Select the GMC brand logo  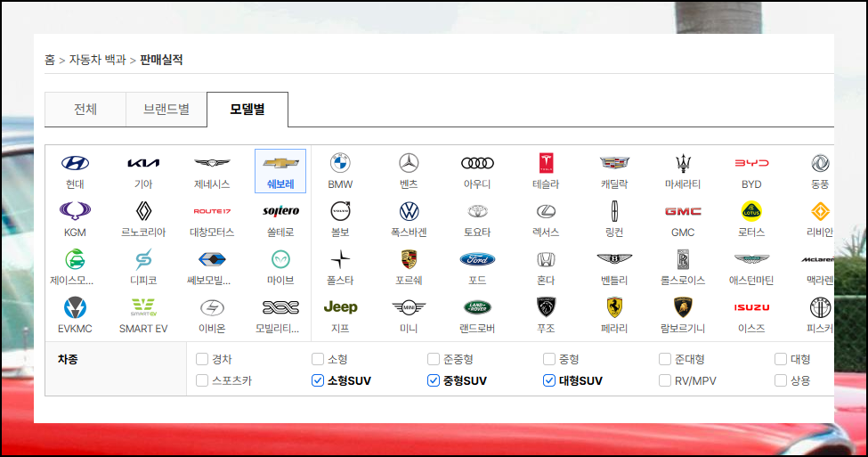(683, 211)
